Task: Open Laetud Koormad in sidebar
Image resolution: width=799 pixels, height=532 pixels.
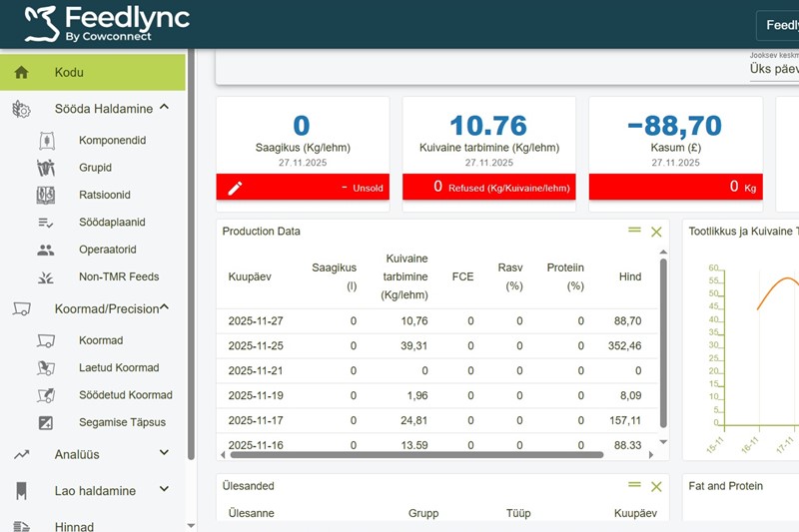Action: click(x=119, y=367)
